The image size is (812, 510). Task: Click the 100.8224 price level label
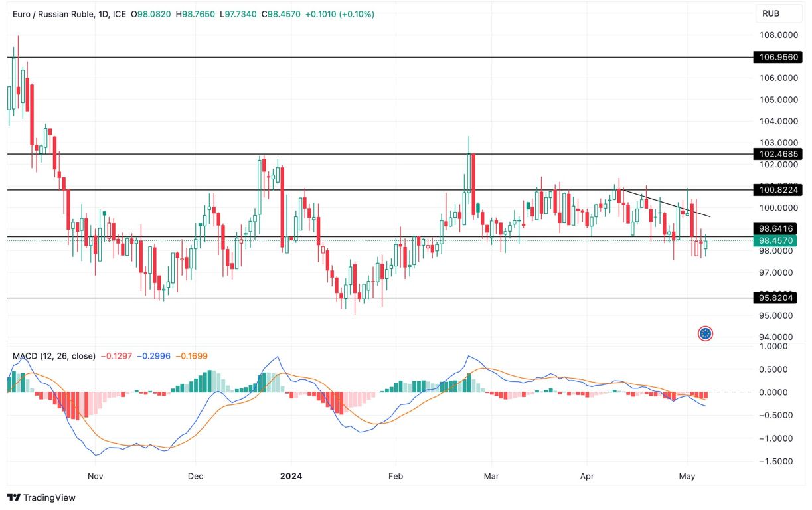click(777, 190)
